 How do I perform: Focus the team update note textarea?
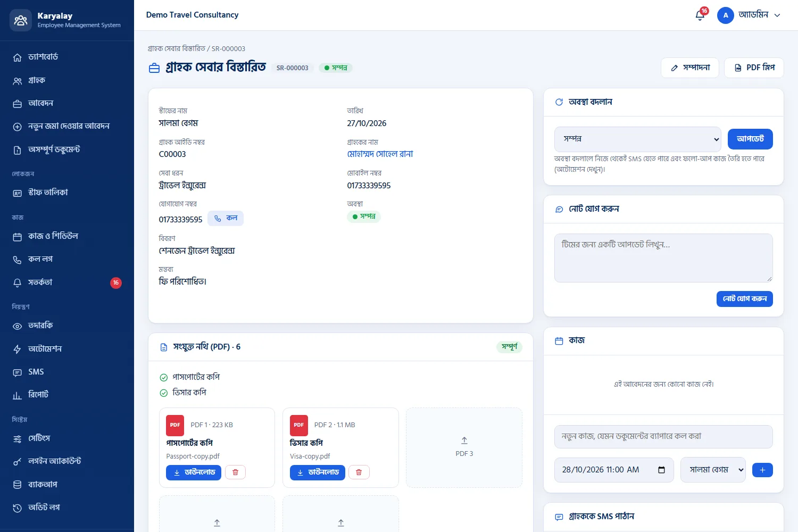[x=663, y=258]
